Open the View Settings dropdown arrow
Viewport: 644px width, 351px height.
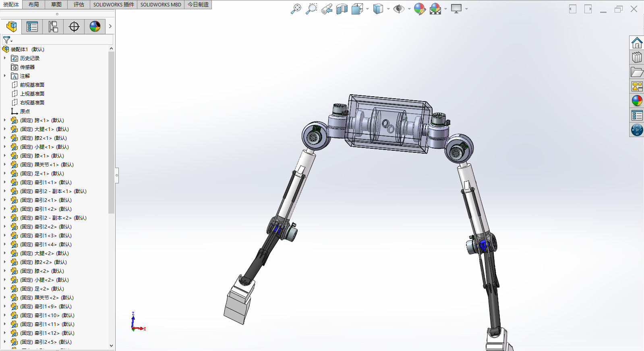coord(466,9)
